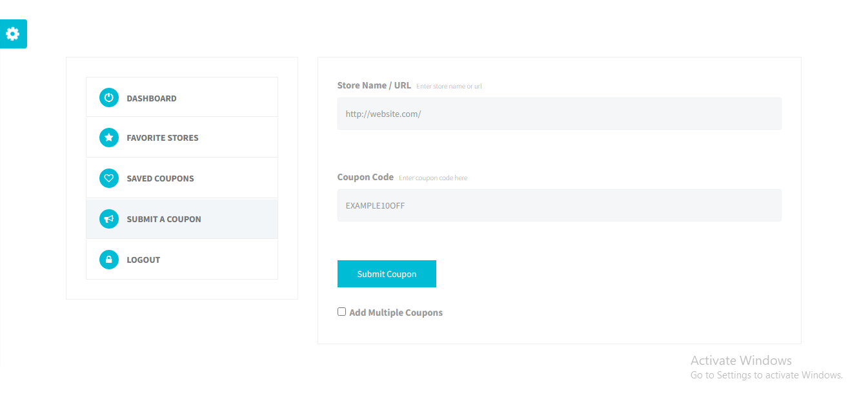The width and height of the screenshot is (868, 401).
Task: Open the settings gear panel
Action: [13, 34]
